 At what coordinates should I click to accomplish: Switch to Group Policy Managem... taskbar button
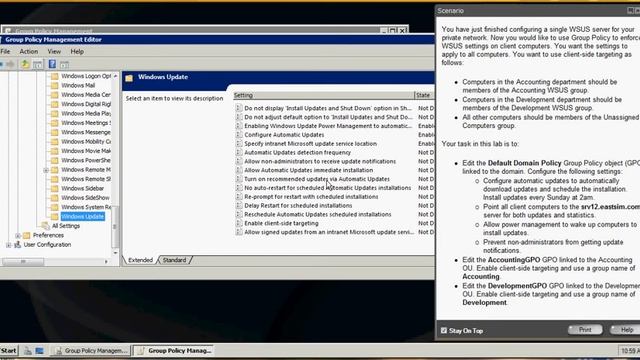91,351
